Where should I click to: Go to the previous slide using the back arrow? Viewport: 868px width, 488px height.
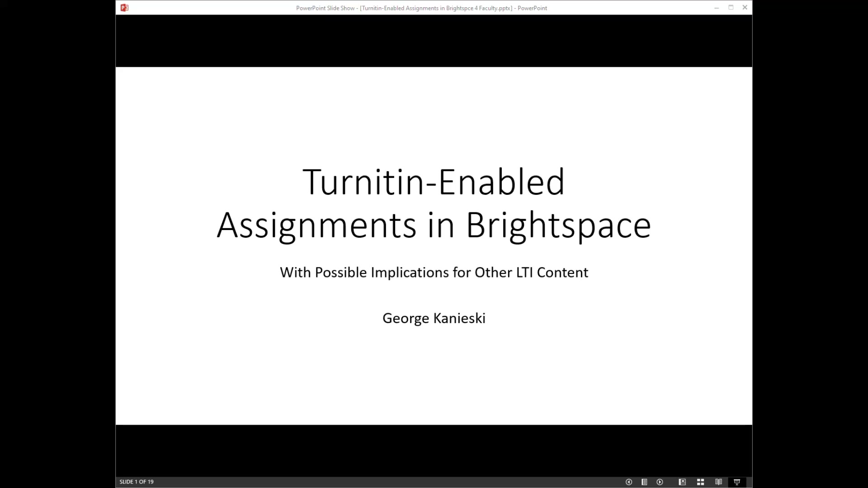pyautogui.click(x=628, y=482)
